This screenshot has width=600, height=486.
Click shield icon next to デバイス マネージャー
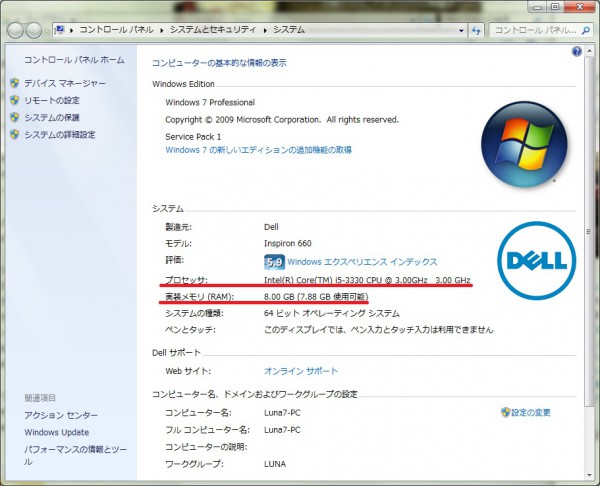pyautogui.click(x=15, y=83)
